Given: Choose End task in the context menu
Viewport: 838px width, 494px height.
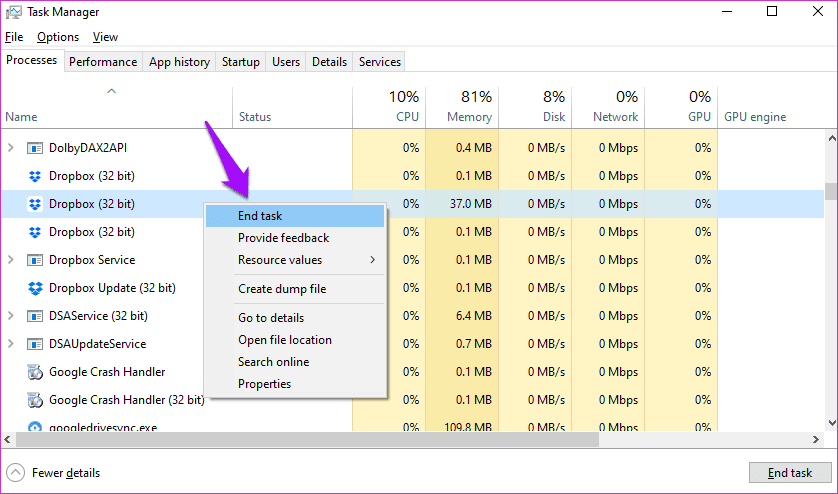Looking at the screenshot, I should pyautogui.click(x=295, y=216).
